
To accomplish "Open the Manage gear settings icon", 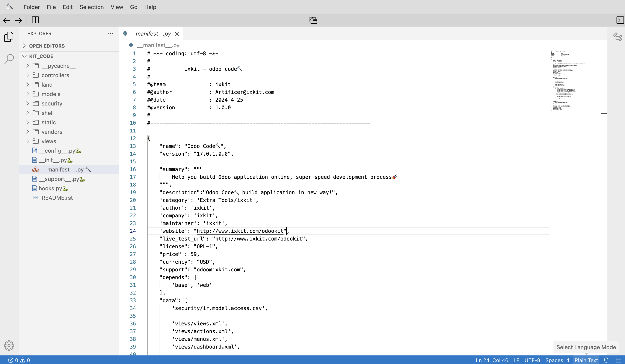I will coord(9,345).
